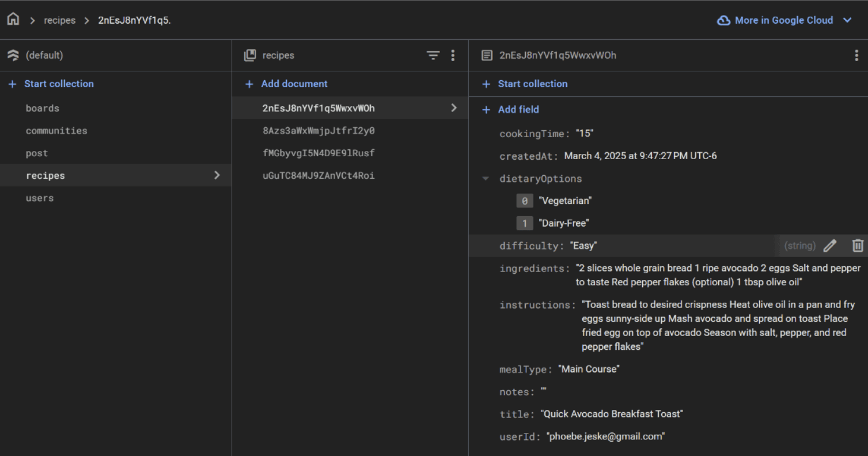Collapse the dietaryOptions array field

point(487,179)
